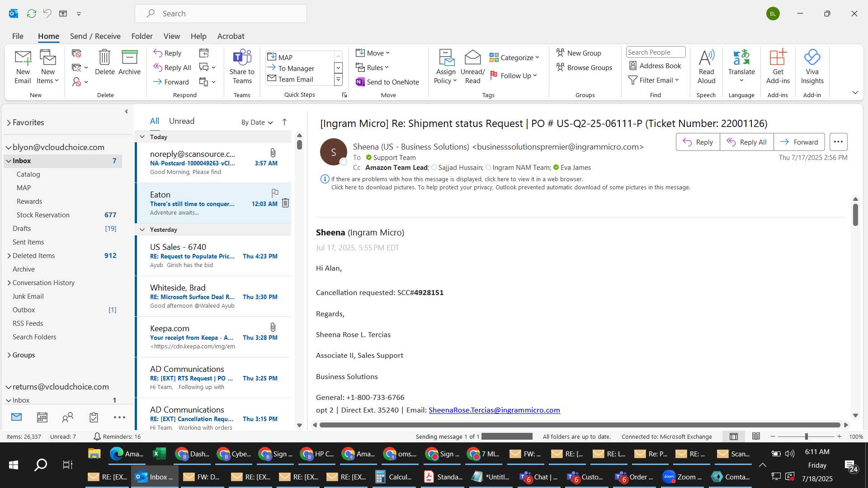
Task: Collapse the folder pane
Action: (x=126, y=112)
